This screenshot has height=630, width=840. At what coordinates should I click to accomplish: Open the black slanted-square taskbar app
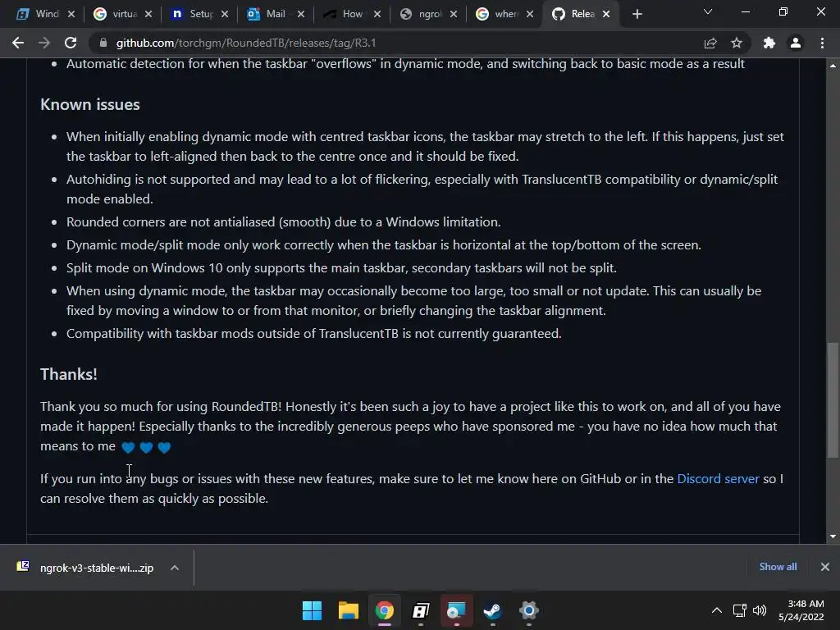point(421,610)
